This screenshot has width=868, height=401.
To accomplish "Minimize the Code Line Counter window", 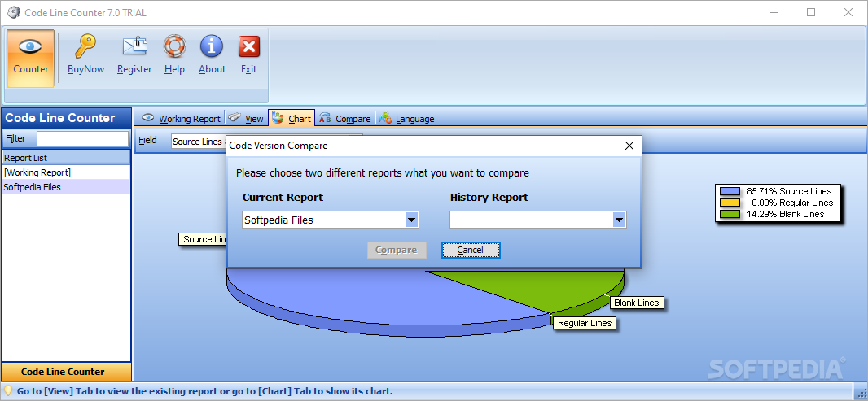I will click(x=774, y=12).
